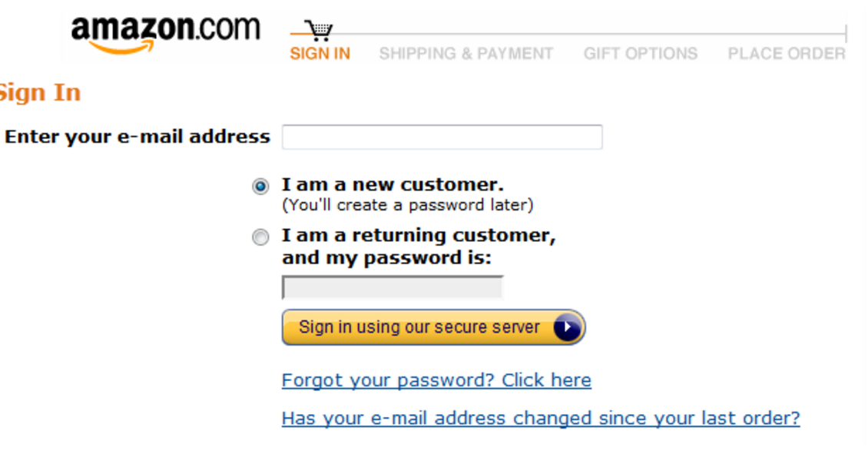
Task: Choose the "I am a returning customer" radio button
Action: click(x=261, y=237)
